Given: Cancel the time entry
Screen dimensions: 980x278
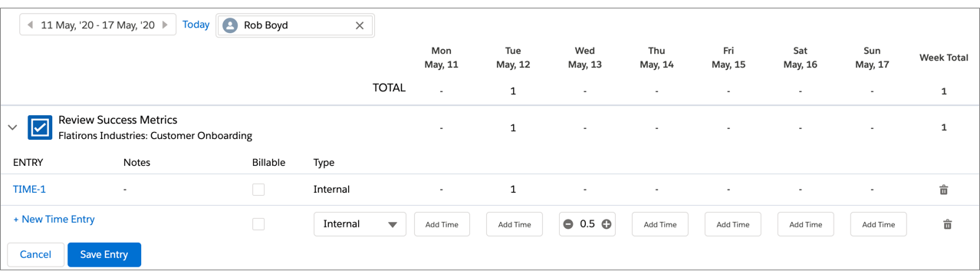Looking at the screenshot, I should pos(35,254).
